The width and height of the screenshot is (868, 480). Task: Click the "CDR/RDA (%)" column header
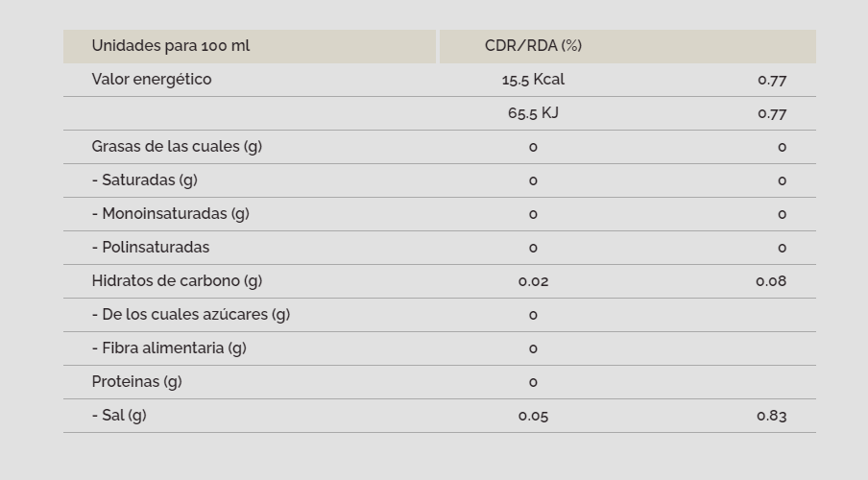[533, 46]
